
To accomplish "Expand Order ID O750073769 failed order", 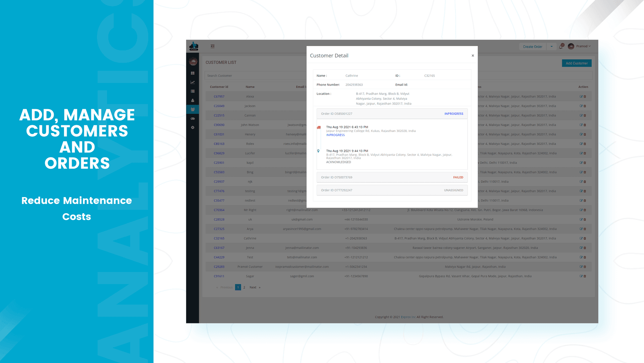I will coord(392,177).
